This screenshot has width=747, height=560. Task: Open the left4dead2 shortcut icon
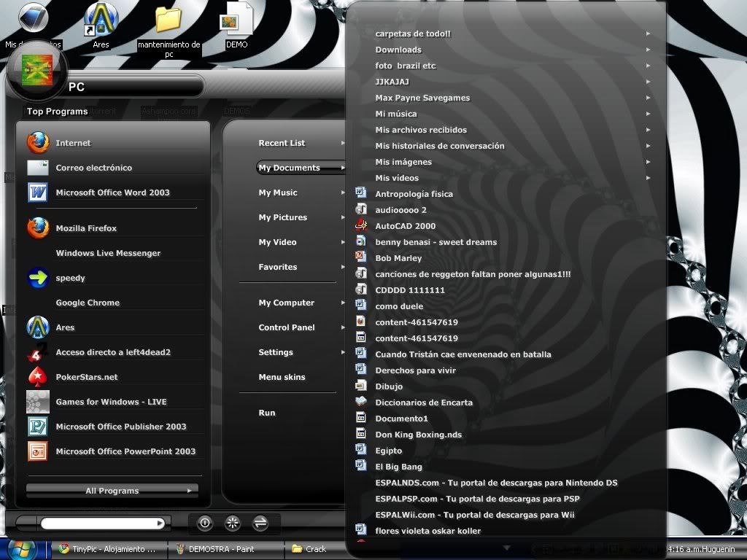(38, 352)
